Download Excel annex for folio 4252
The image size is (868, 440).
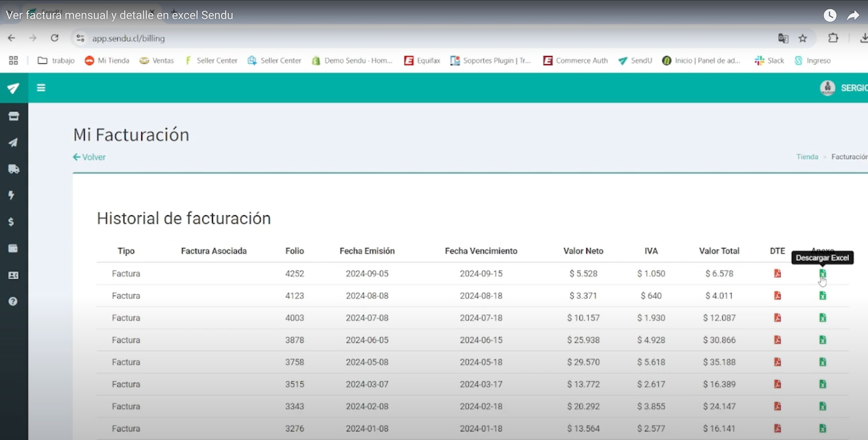822,274
